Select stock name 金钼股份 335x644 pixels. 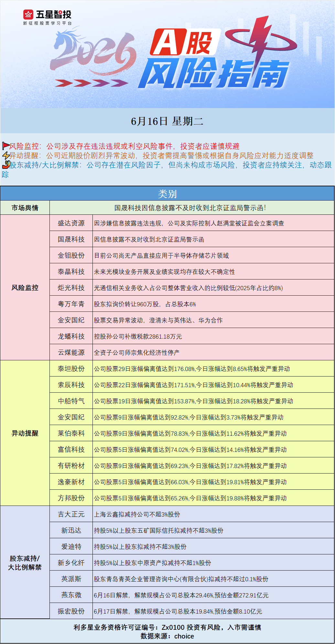click(71, 256)
